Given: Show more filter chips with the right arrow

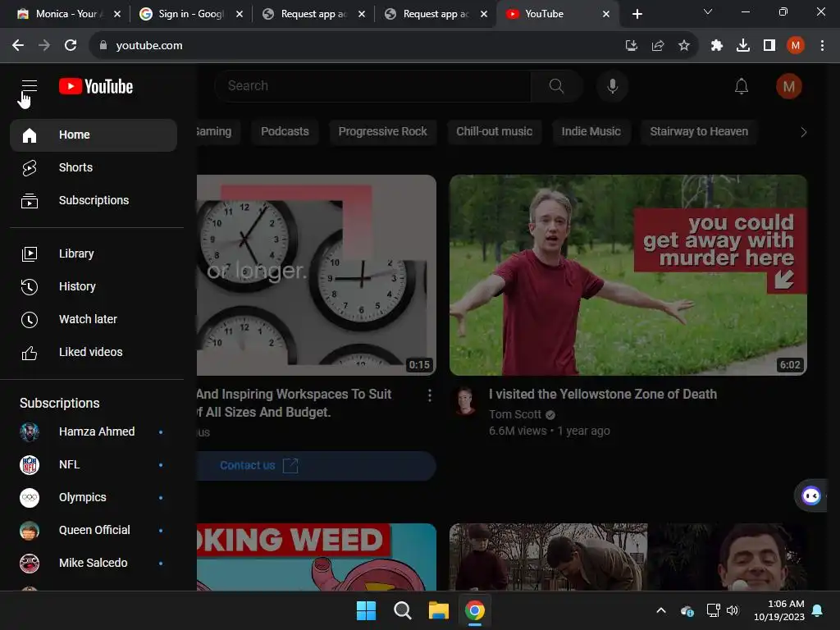Looking at the screenshot, I should (803, 132).
